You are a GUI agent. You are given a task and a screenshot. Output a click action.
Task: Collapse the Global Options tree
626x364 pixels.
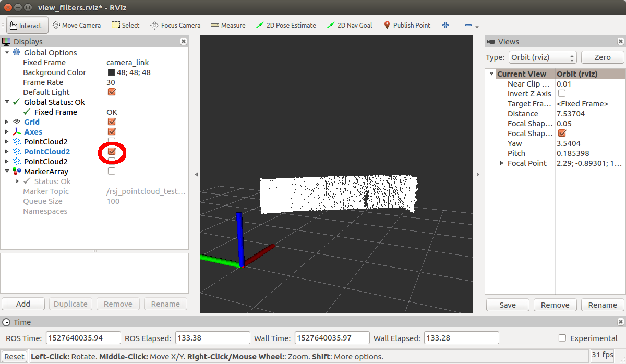click(7, 52)
